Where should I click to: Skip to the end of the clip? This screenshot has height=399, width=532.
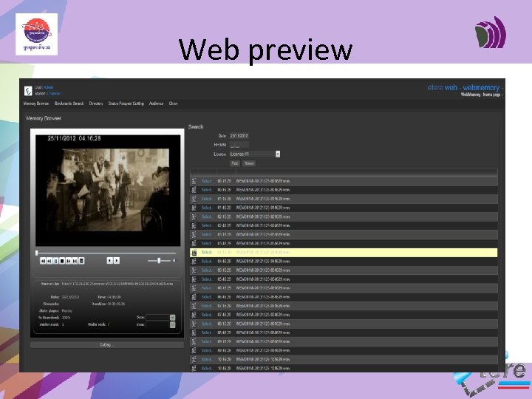coord(75,261)
